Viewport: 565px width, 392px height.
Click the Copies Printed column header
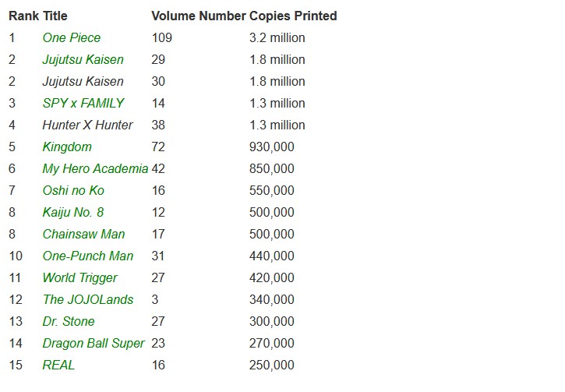pos(293,16)
